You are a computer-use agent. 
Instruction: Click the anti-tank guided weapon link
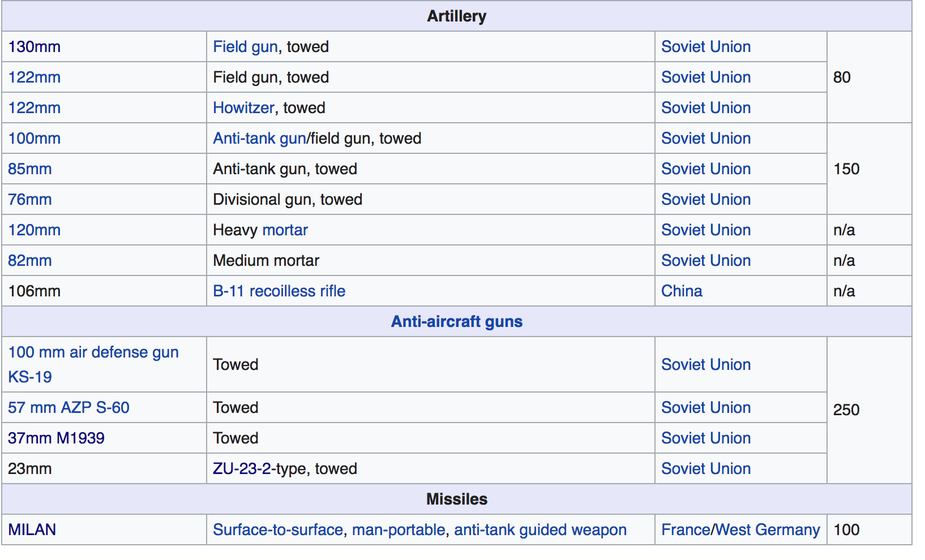tap(540, 529)
